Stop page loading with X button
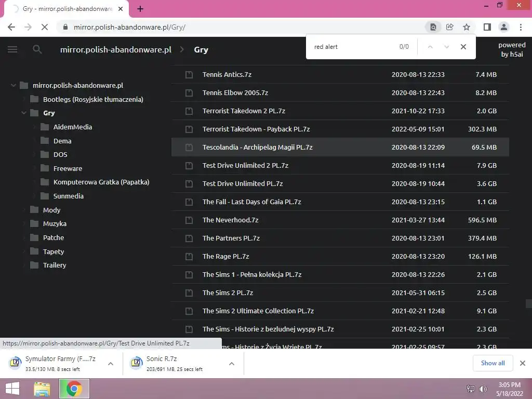Screen dimensions: 532x399 45,27
